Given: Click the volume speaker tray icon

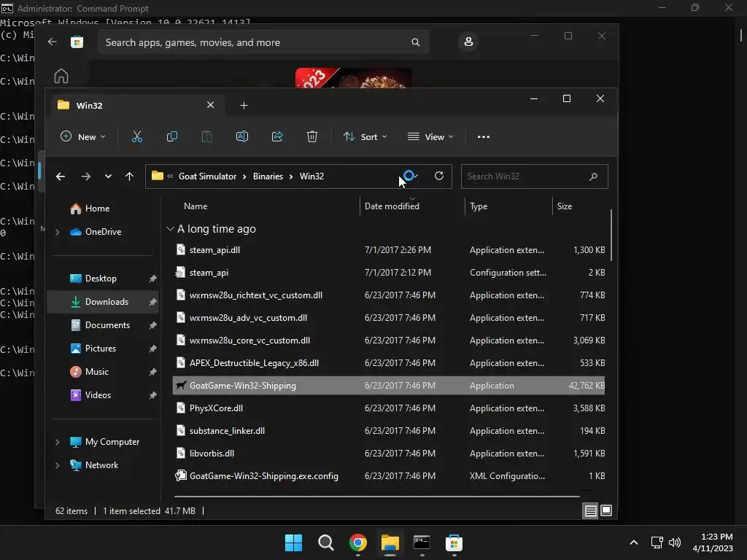Looking at the screenshot, I should (x=675, y=542).
